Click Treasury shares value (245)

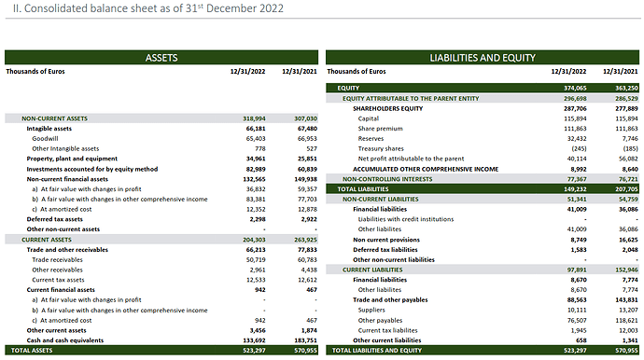[579, 148]
